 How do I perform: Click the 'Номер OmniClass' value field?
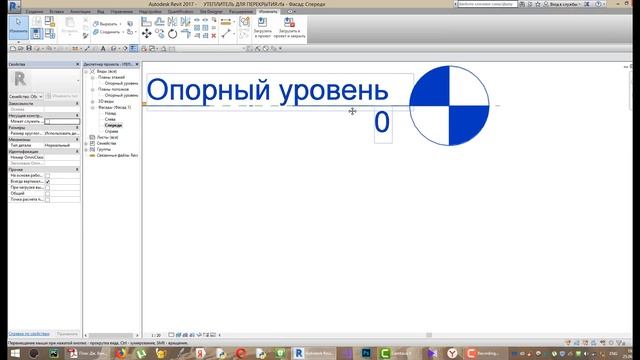62,157
